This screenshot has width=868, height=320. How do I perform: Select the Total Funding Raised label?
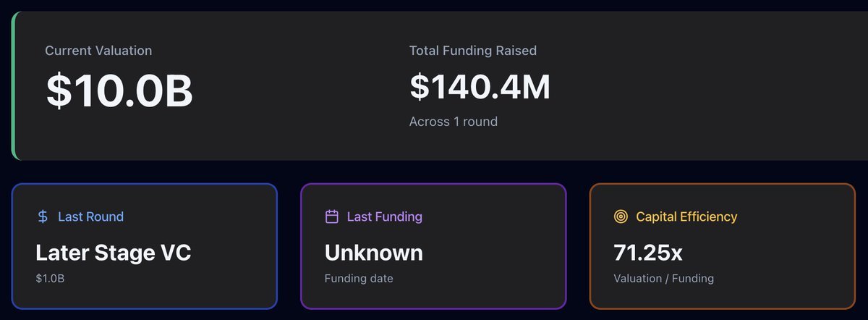pyautogui.click(x=472, y=51)
